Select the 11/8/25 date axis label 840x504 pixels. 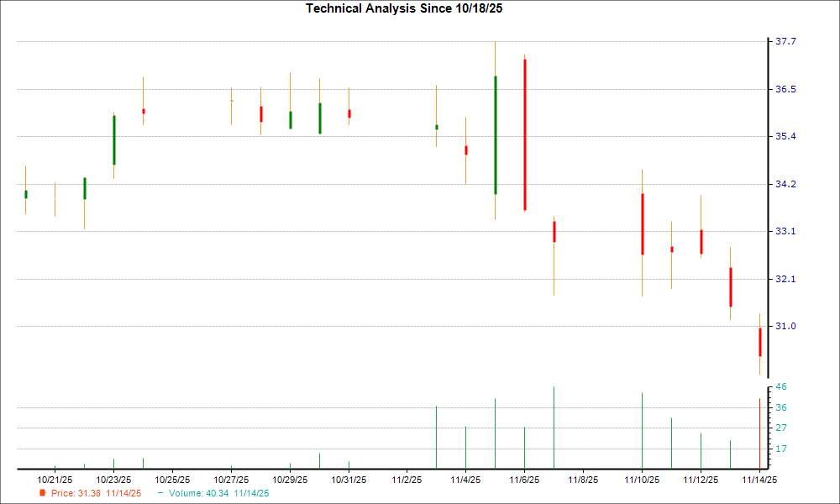[x=583, y=475]
